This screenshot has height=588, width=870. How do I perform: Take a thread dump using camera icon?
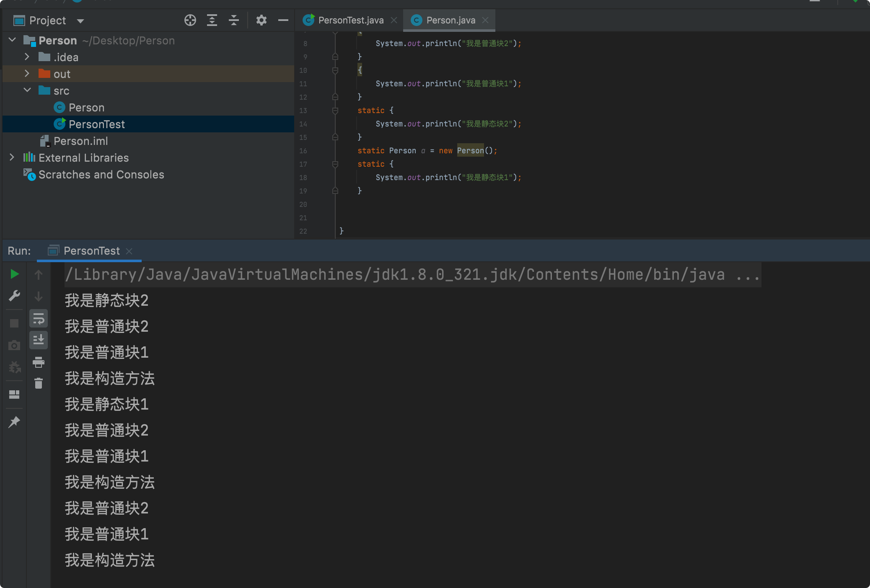pyautogui.click(x=15, y=345)
